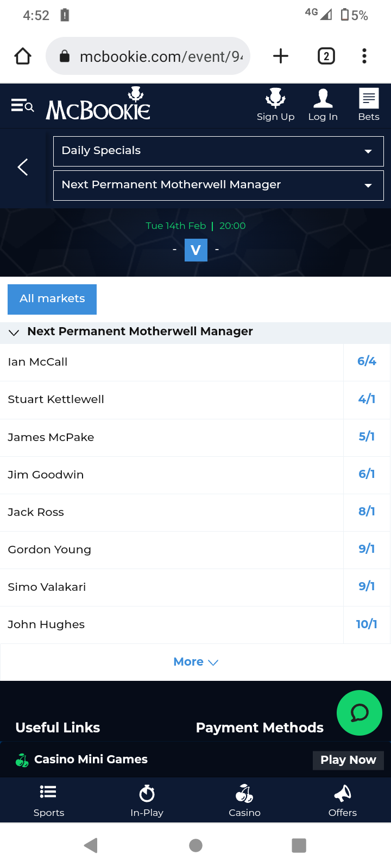Open the green live chat bubble
391x868 pixels.
359,713
